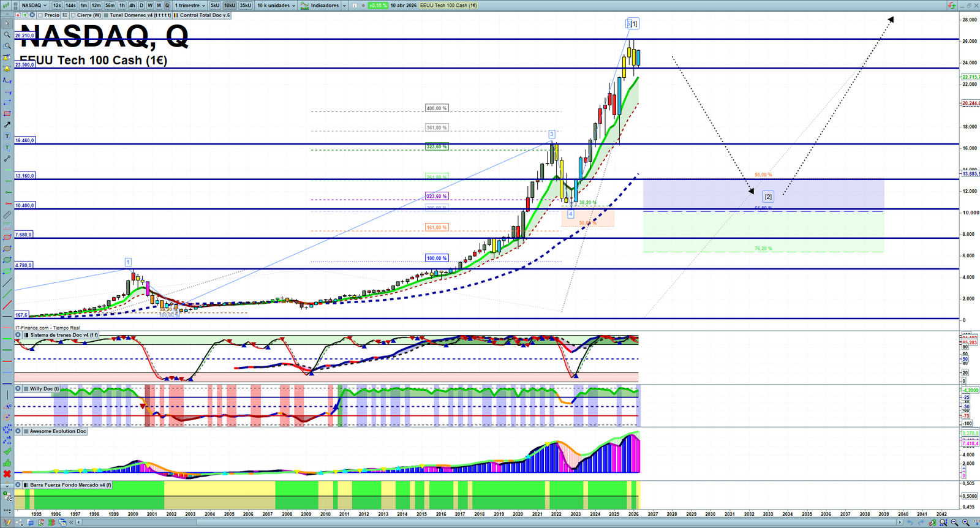Toggle the Cierre (W) checkbox
The image size is (980, 528).
pyautogui.click(x=73, y=15)
